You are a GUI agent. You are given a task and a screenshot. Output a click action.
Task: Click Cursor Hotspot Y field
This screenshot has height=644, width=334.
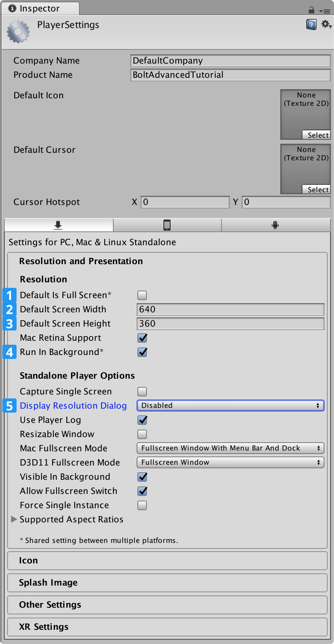tap(286, 202)
